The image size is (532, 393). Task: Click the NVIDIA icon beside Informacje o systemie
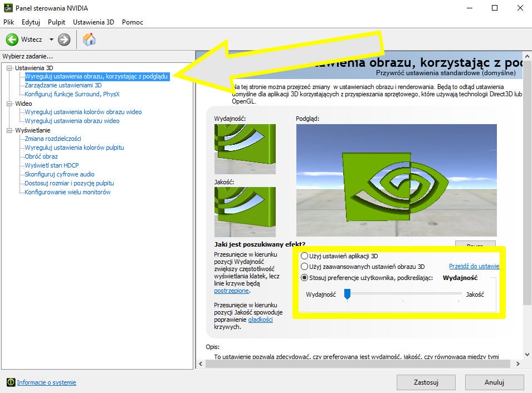(11, 382)
